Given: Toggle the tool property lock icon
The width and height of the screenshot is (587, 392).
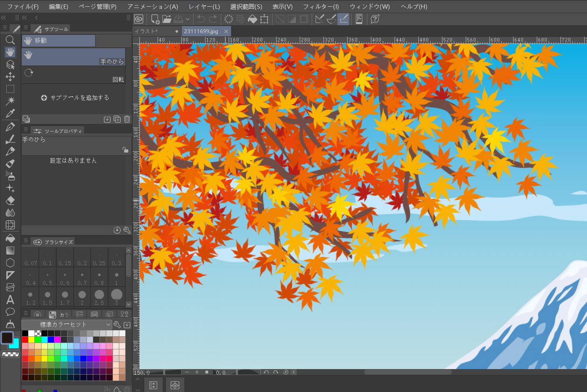Looking at the screenshot, I should coord(125,150).
